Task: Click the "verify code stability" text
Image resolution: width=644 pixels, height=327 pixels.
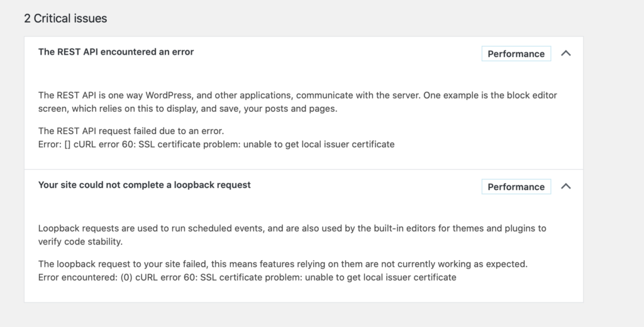Action: [80, 241]
